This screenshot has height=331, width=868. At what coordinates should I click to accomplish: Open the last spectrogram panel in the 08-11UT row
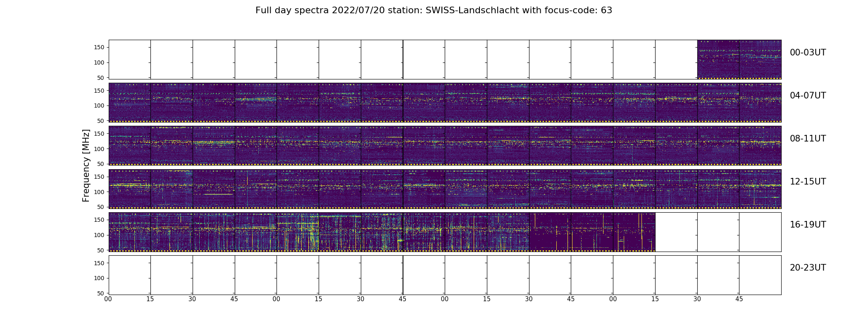[760, 146]
